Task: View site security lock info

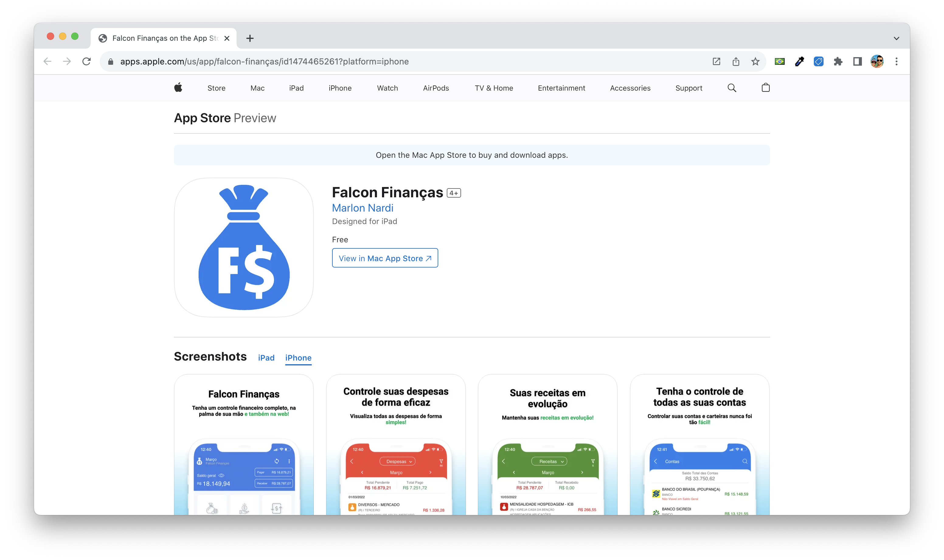Action: point(111,61)
